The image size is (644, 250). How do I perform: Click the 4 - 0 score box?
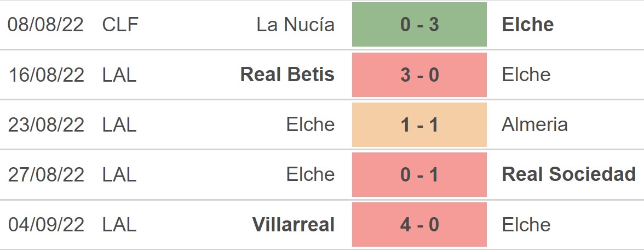[x=419, y=224]
